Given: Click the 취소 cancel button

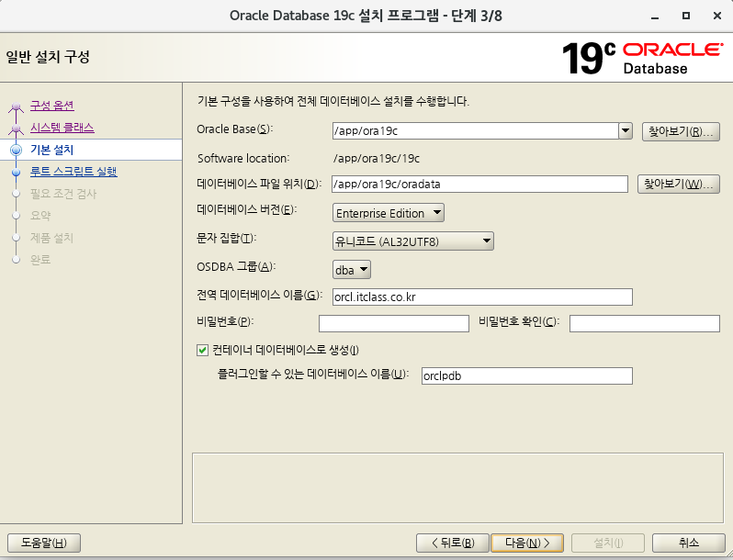Looking at the screenshot, I should [x=689, y=543].
